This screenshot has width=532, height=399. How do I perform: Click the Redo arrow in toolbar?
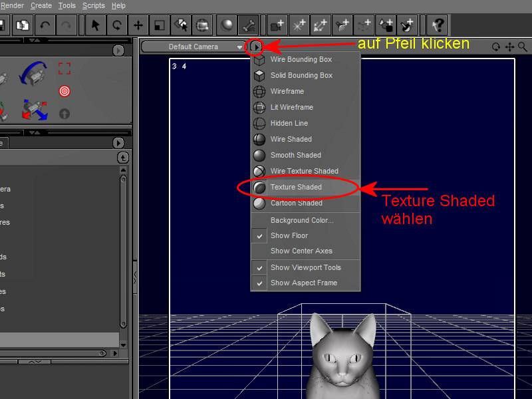(x=66, y=25)
